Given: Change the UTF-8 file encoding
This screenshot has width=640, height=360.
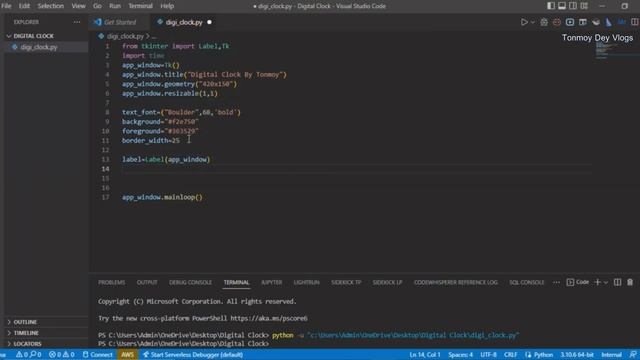Looking at the screenshot, I should [488, 355].
